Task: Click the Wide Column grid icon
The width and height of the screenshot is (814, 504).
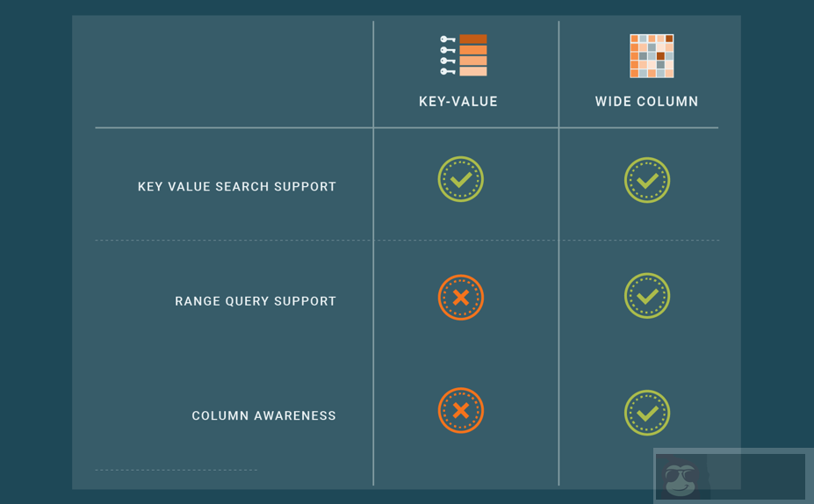Action: pyautogui.click(x=652, y=55)
